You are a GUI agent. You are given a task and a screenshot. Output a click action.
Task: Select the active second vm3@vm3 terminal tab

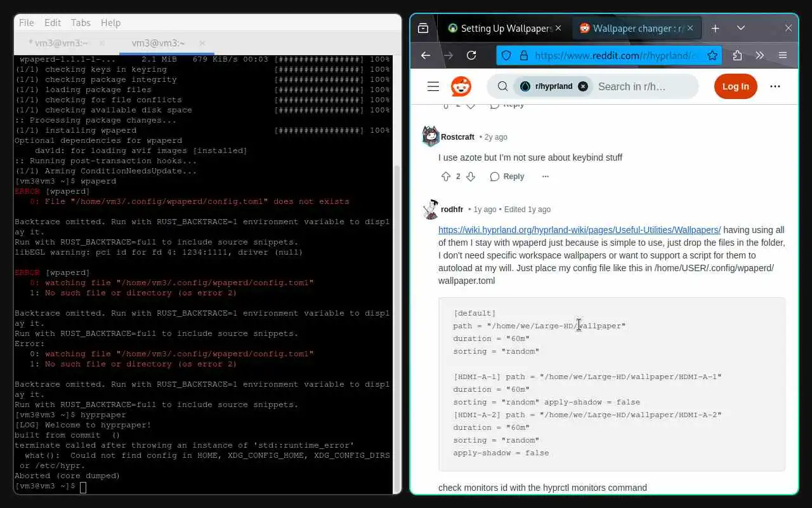coord(158,43)
